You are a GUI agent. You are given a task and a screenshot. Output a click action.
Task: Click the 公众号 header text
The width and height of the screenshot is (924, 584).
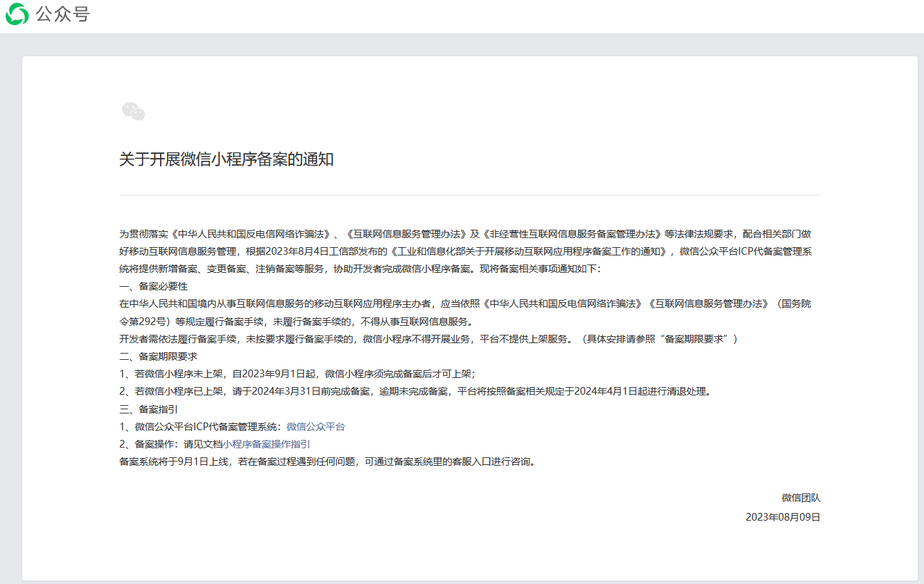pos(63,15)
